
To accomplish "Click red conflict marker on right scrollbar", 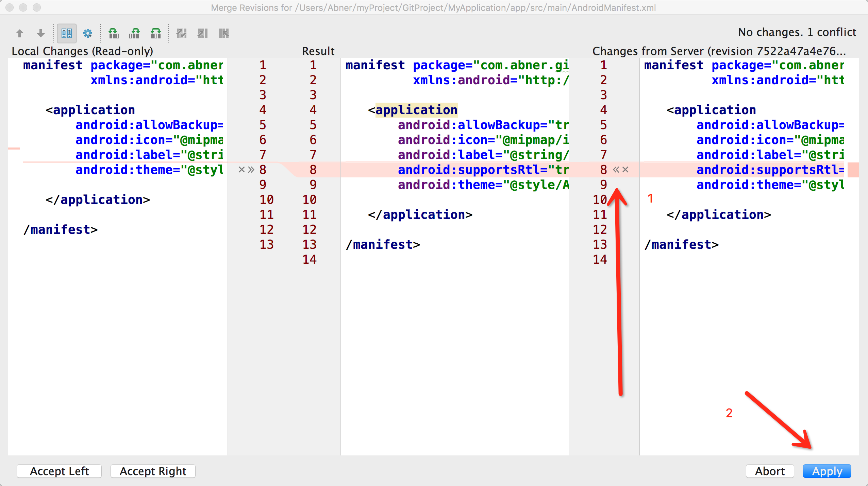I will tap(853, 170).
